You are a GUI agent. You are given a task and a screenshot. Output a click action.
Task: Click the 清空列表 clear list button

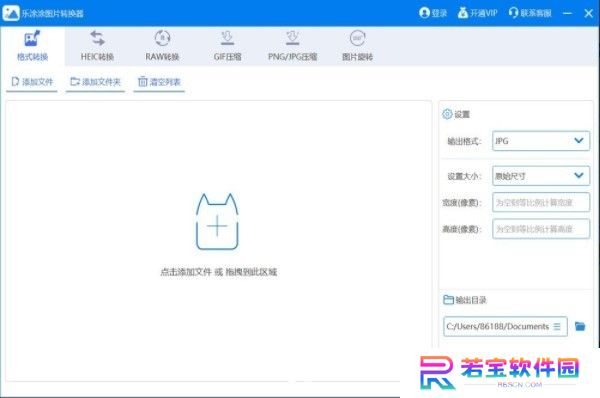click(159, 82)
